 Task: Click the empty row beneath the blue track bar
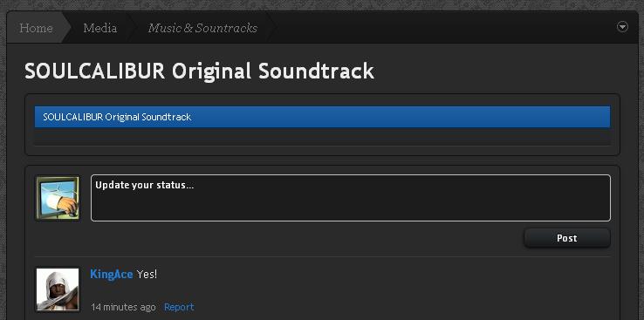(322, 137)
